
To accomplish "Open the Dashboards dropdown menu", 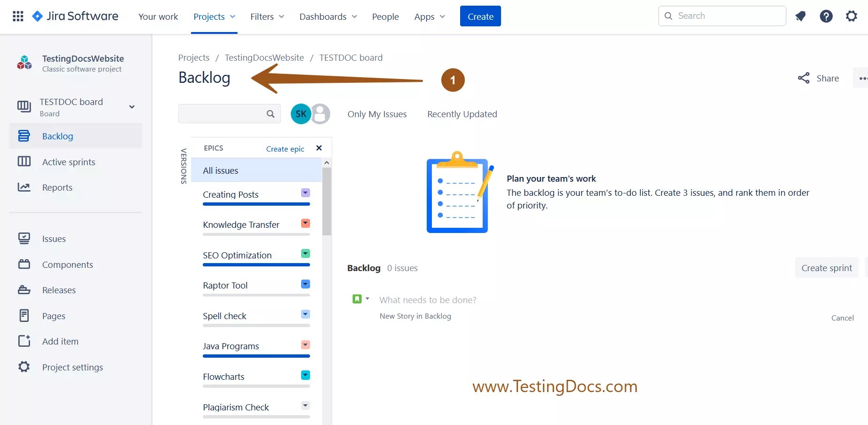I will [328, 16].
